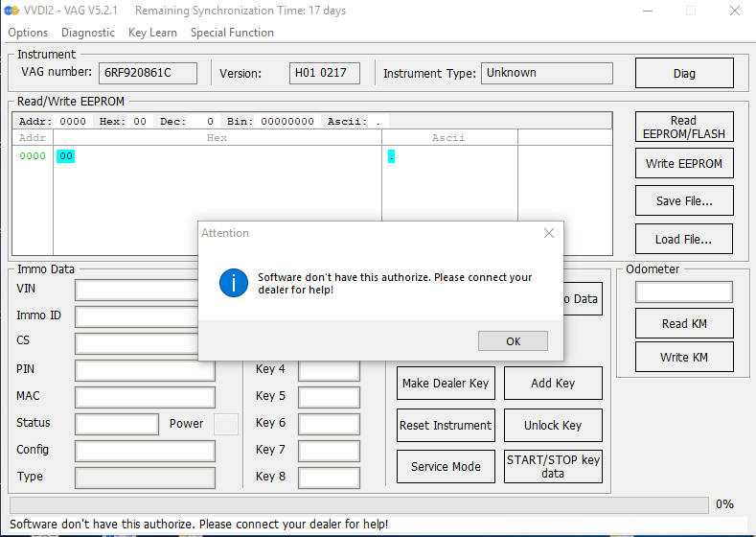The width and height of the screenshot is (756, 537).
Task: Click the Instrument Type field
Action: click(x=547, y=73)
